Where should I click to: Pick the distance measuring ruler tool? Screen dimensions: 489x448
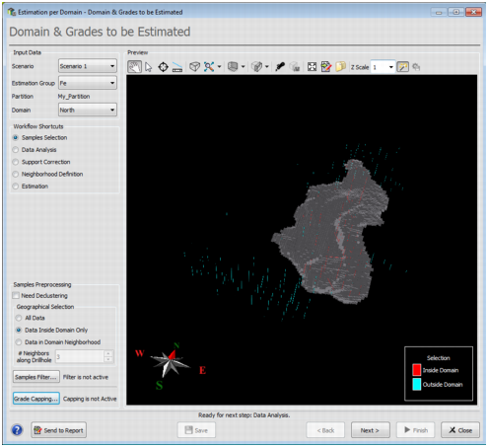[x=177, y=67]
